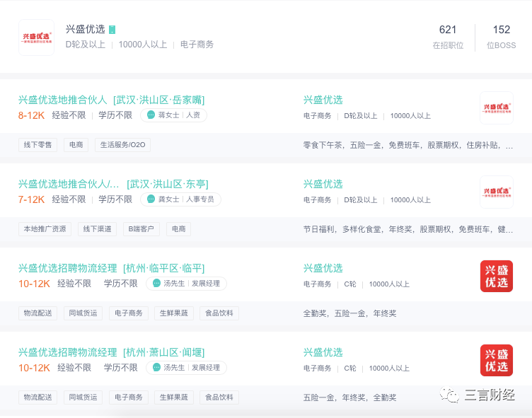Click company logo thumbnail in 岳家嘴 job
This screenshot has height=418, width=532.
[x=497, y=108]
